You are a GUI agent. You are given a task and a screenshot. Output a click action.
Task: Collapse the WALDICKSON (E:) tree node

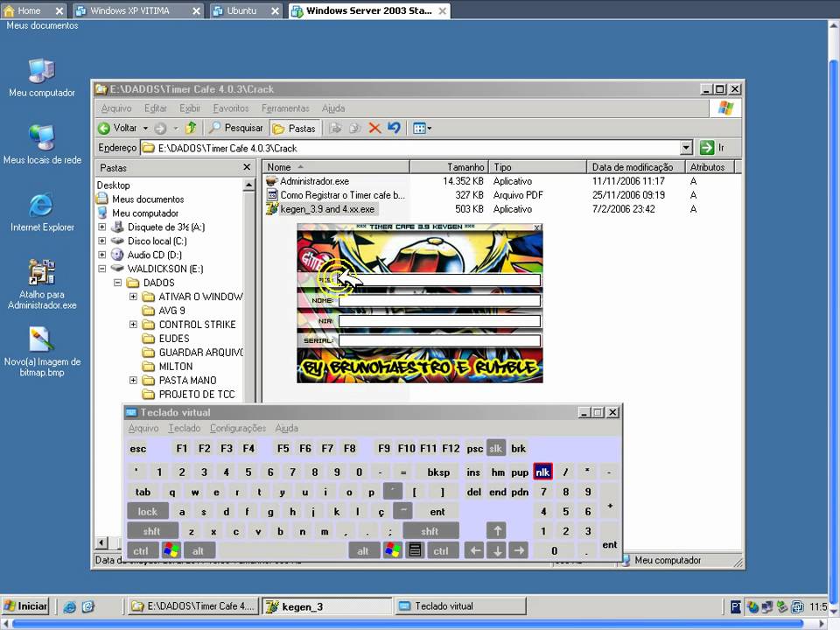point(101,269)
